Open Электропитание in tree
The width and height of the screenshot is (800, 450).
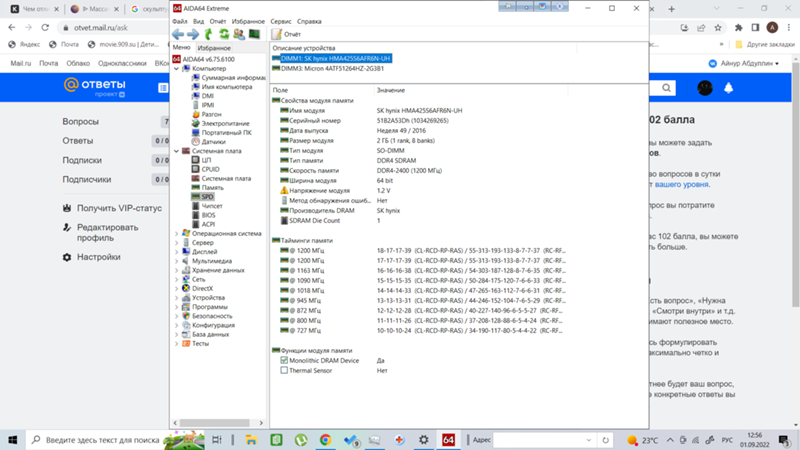point(220,123)
